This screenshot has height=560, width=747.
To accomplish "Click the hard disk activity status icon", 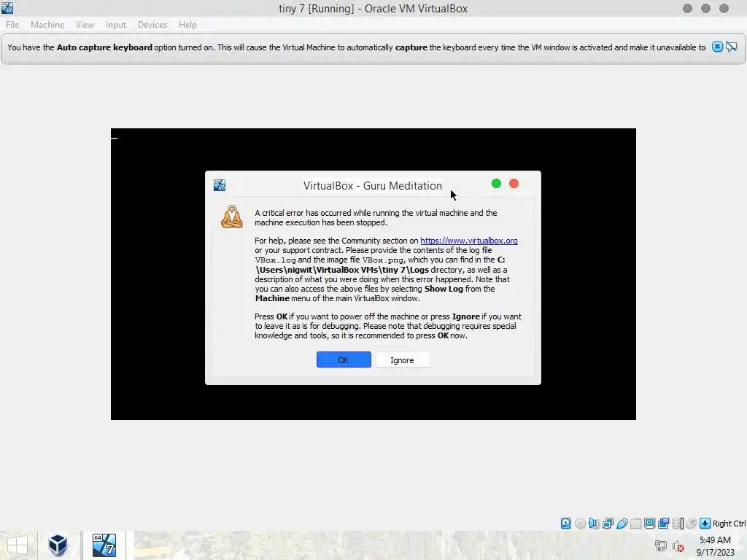I will [565, 524].
